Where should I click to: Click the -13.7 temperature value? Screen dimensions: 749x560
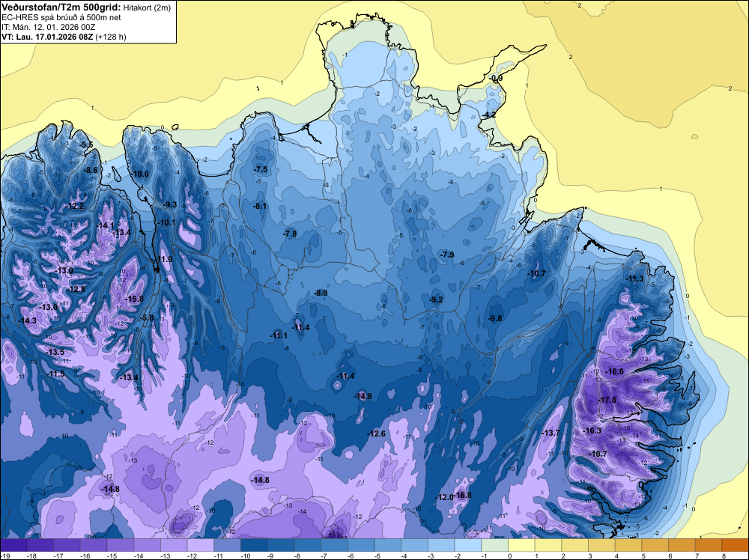(x=551, y=433)
